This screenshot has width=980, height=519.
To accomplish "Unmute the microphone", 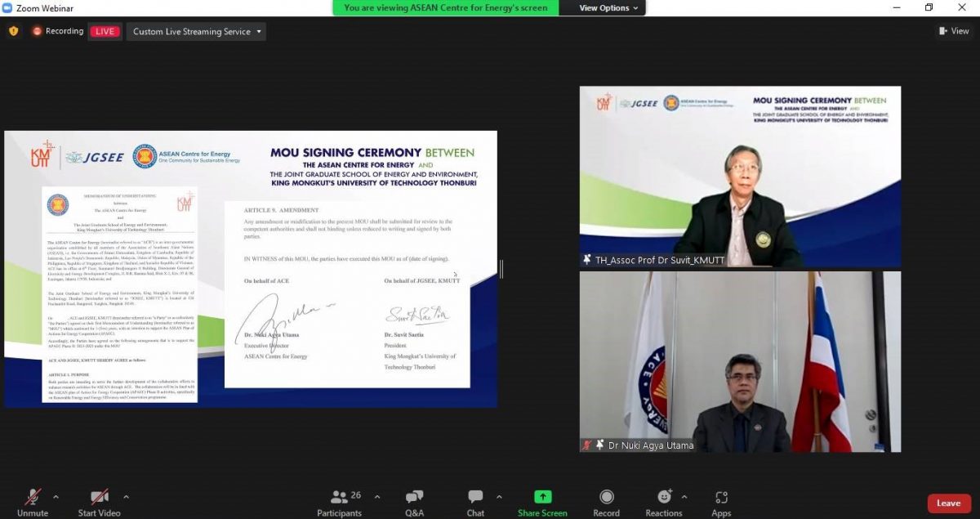I will pyautogui.click(x=33, y=502).
